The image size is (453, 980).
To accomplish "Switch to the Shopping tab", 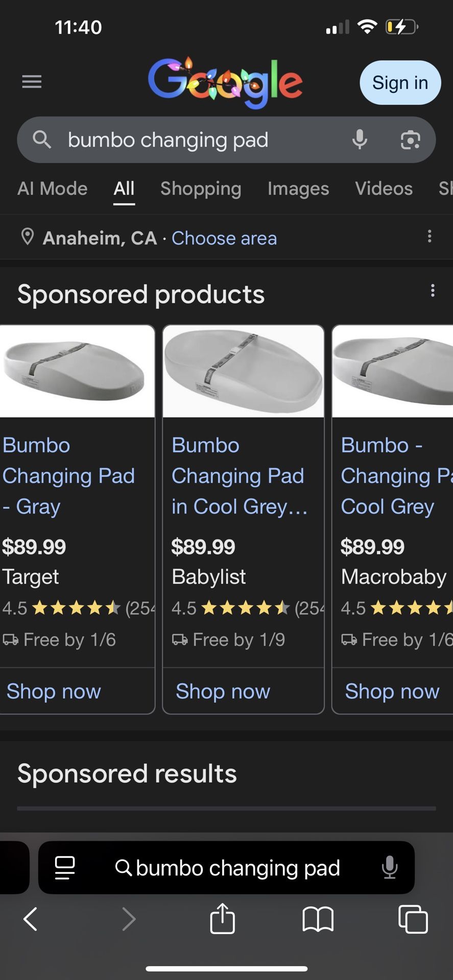I will (x=201, y=189).
